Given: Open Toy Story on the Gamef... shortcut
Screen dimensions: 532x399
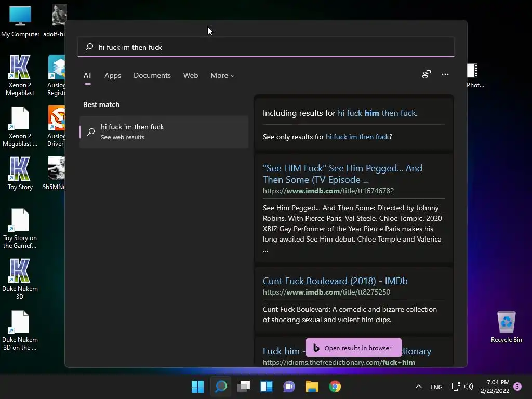Looking at the screenshot, I should pos(20,229).
